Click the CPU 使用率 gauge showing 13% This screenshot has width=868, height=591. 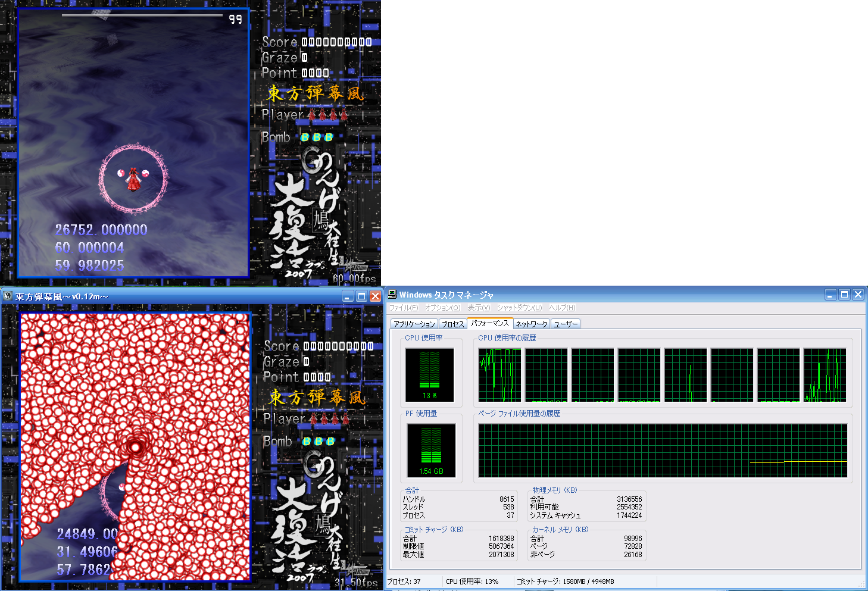[429, 375]
